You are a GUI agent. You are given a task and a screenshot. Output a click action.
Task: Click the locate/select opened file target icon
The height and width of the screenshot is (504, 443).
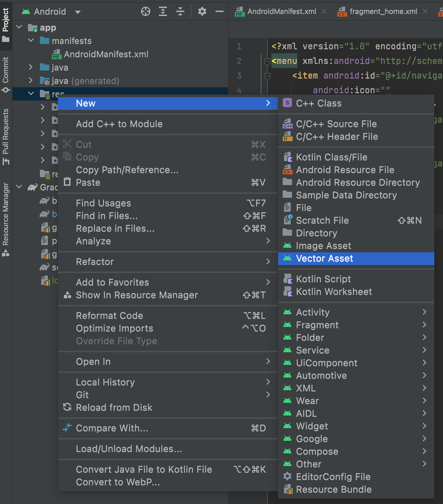(x=146, y=11)
